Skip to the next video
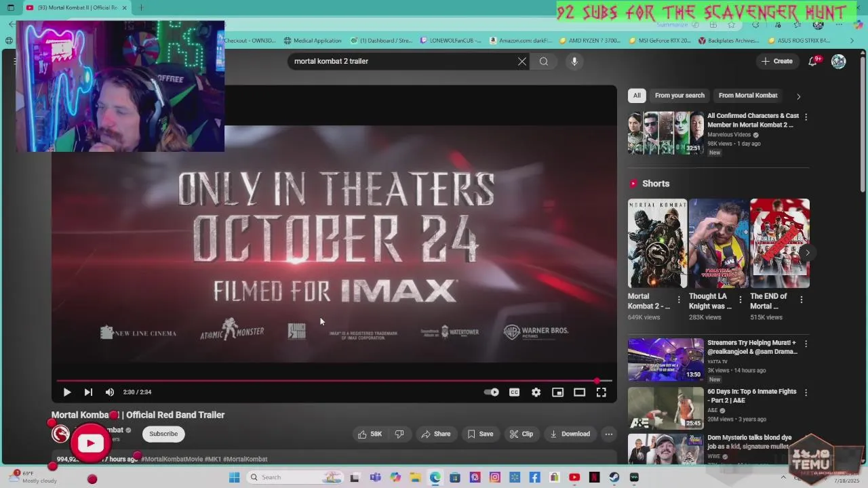Image resolution: width=868 pixels, height=488 pixels. [88, 392]
